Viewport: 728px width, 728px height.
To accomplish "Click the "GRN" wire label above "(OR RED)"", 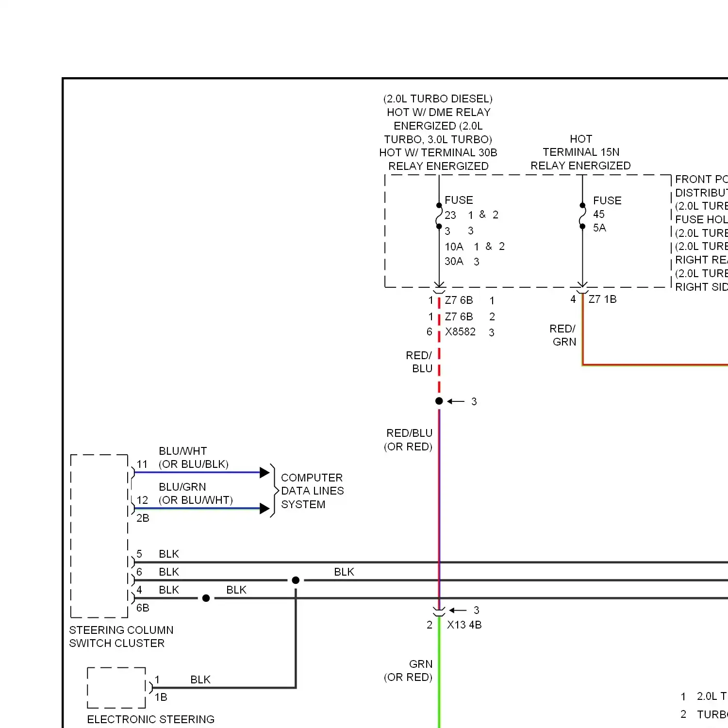I will [421, 664].
